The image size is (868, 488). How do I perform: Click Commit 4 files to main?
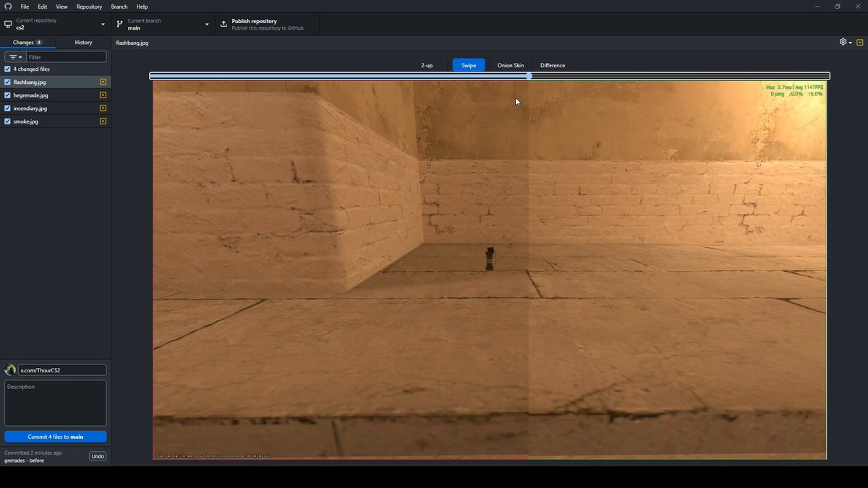tap(56, 437)
